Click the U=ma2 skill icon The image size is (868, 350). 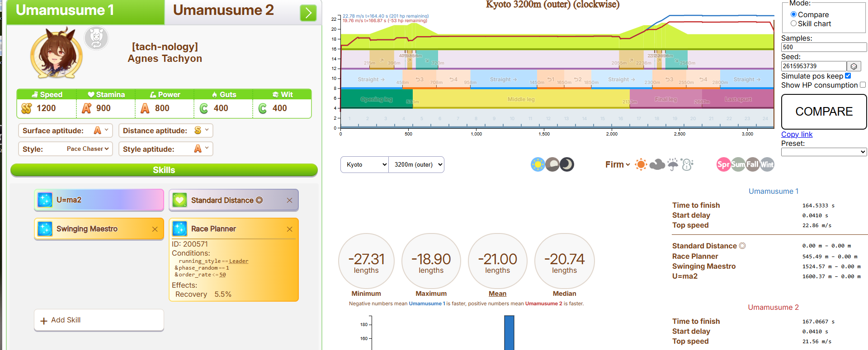click(x=45, y=200)
